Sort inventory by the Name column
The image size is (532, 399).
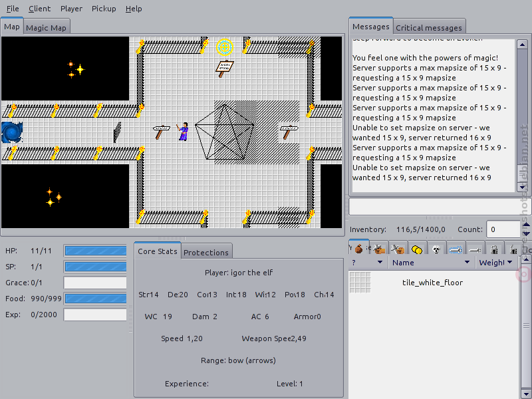tap(432, 262)
